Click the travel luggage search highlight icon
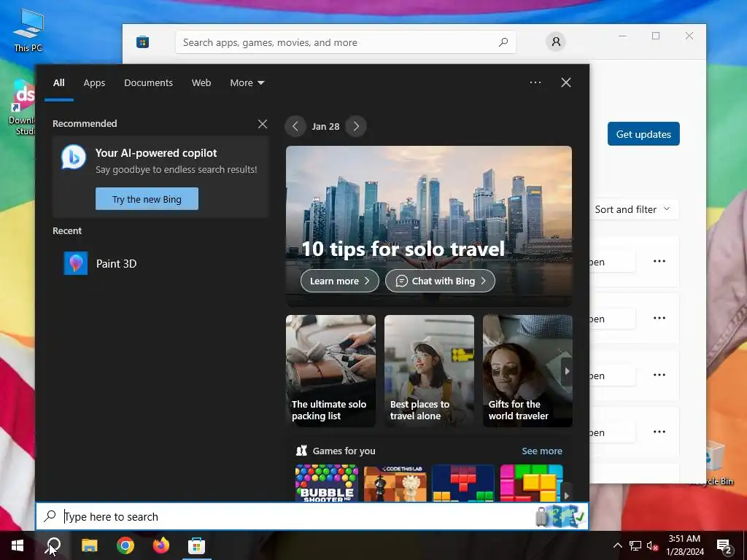747x560 pixels. pyautogui.click(x=560, y=516)
